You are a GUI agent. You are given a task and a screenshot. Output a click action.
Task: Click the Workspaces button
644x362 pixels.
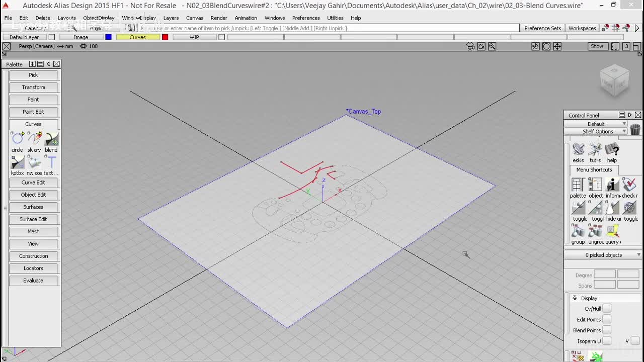(582, 28)
